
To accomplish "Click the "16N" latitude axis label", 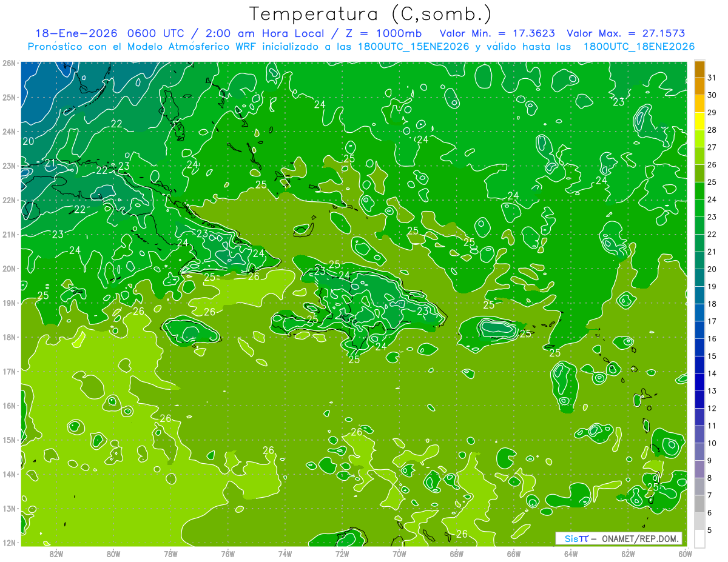I will click(8, 406).
